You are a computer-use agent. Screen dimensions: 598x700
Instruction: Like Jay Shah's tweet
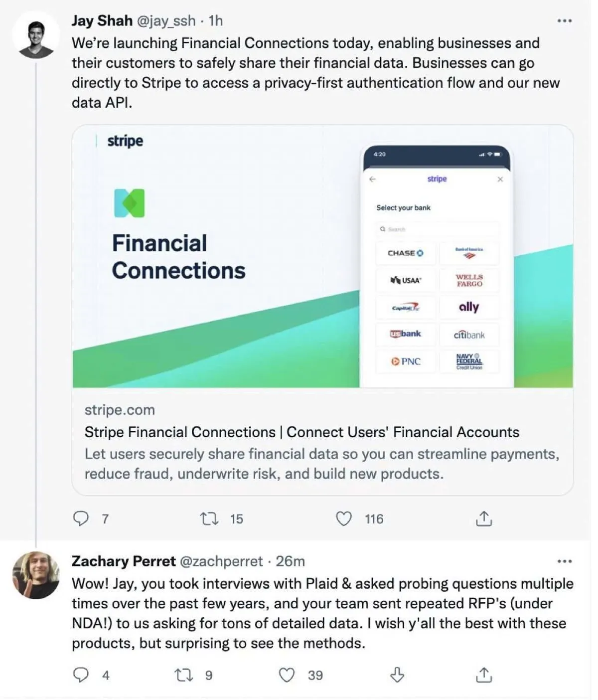click(x=344, y=519)
